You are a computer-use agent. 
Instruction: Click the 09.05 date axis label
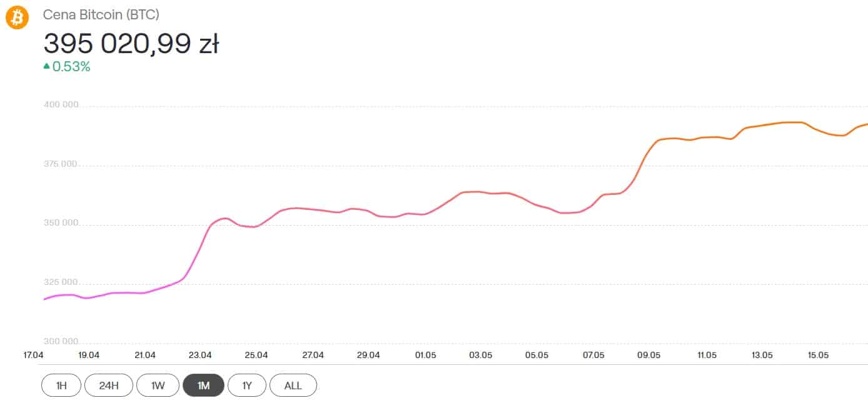tap(649, 355)
